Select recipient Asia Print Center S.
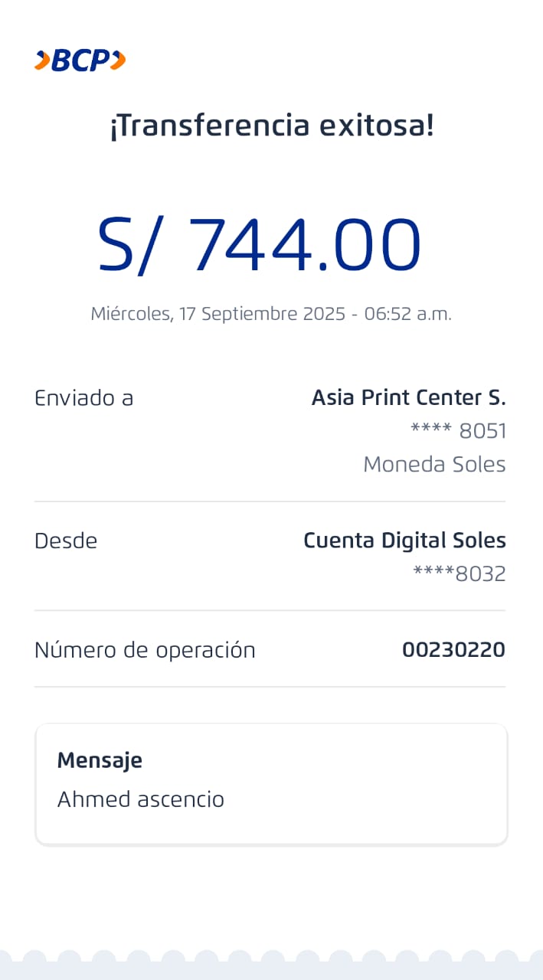 408,398
